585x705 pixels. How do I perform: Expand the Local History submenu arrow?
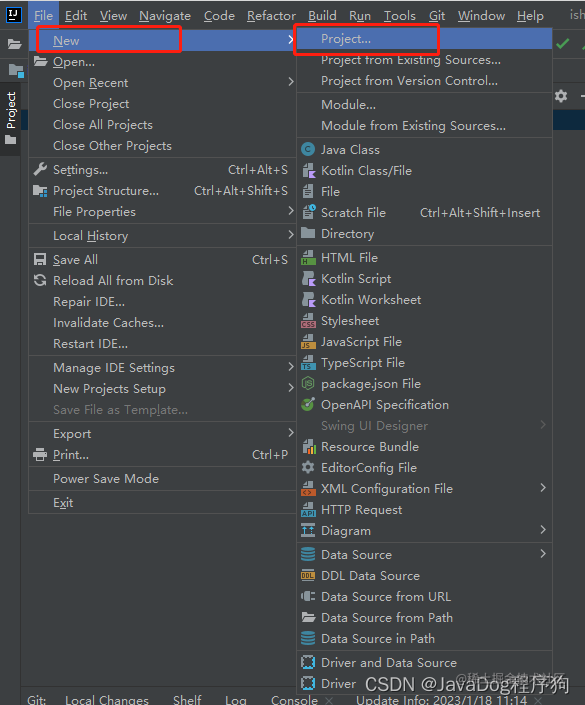(x=290, y=235)
